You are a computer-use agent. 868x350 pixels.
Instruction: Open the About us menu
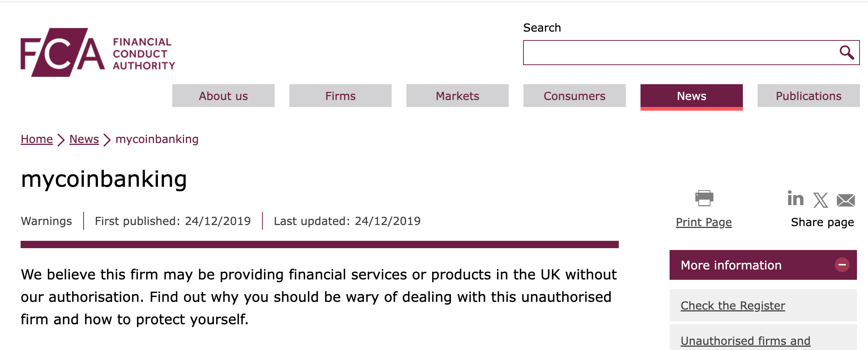coord(223,96)
